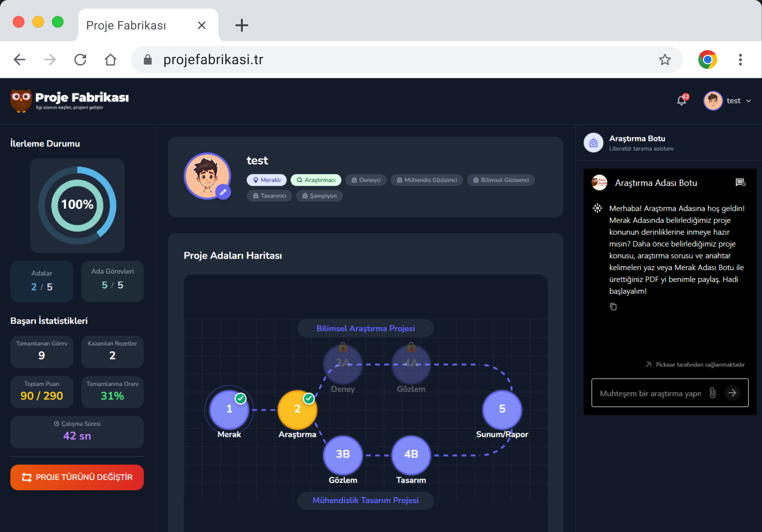The height and width of the screenshot is (532, 762).
Task: Select the locked Deneyci badge
Action: click(366, 180)
